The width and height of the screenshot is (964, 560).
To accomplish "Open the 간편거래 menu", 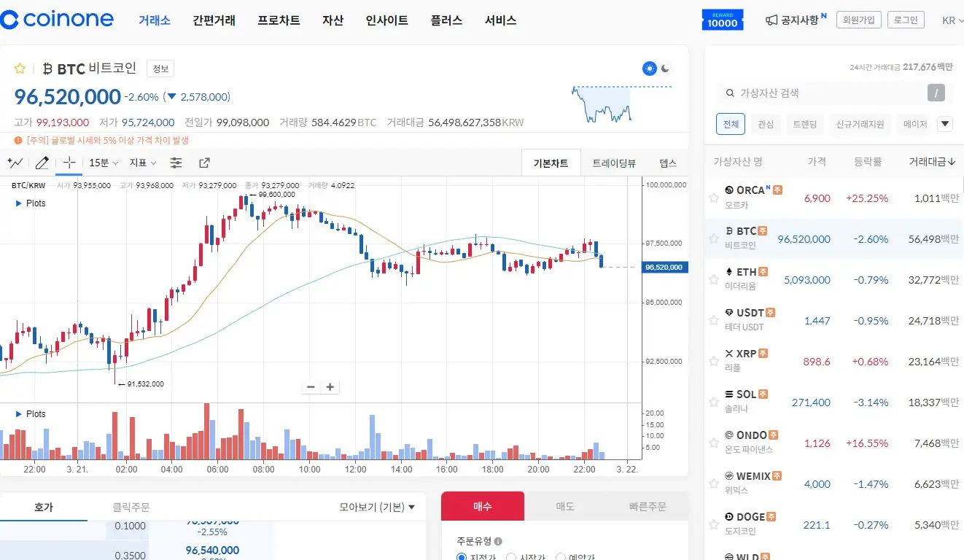I will click(214, 20).
